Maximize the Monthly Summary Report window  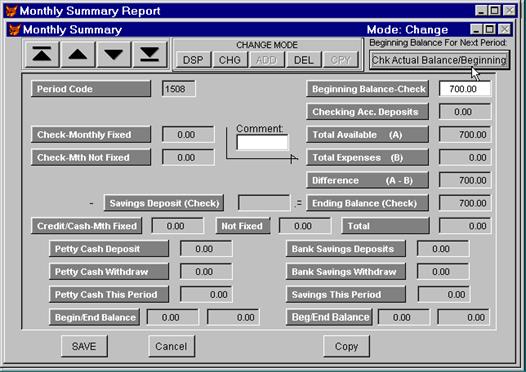coord(494,10)
